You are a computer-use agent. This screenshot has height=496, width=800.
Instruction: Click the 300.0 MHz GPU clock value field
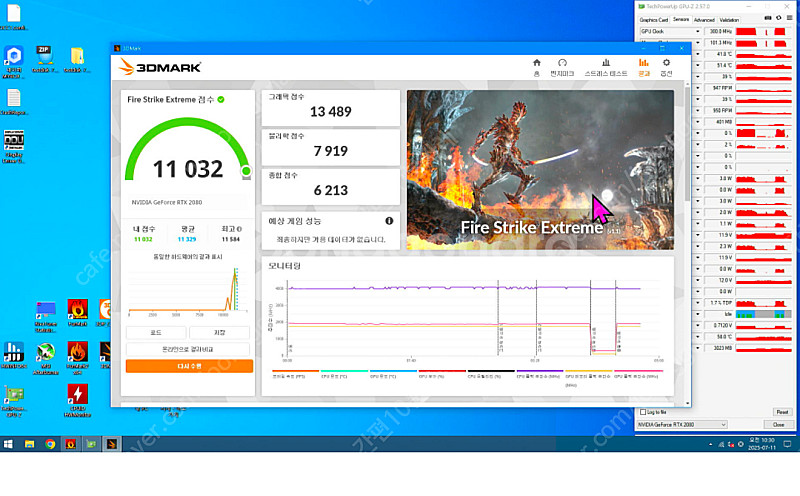719,32
